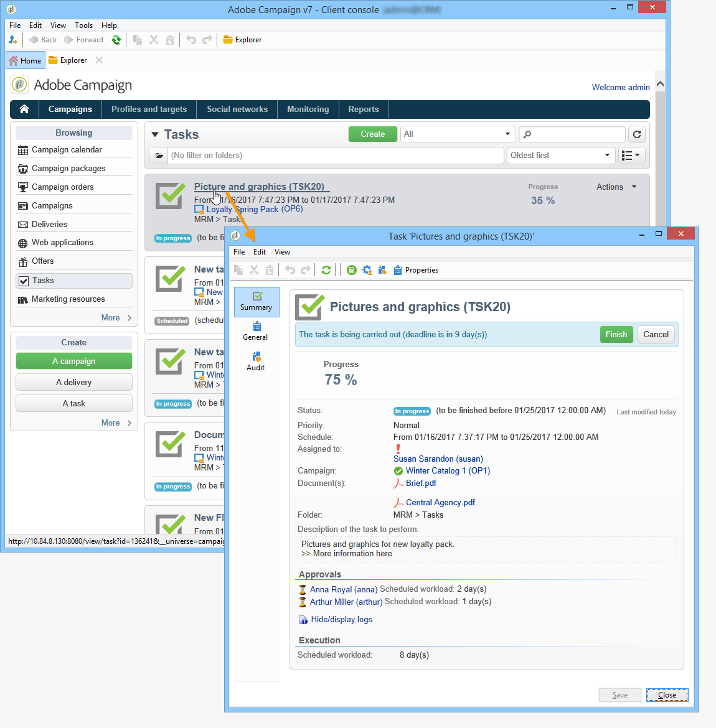Open the View menu in the Task window
The height and width of the screenshot is (728, 716).
282,252
